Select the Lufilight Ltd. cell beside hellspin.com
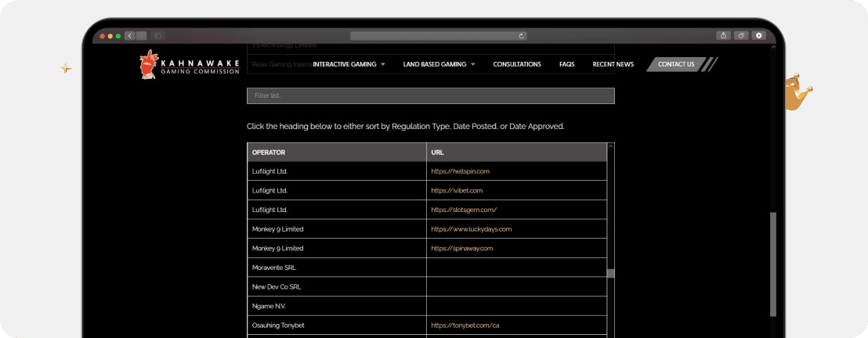The width and height of the screenshot is (868, 338). (x=337, y=171)
